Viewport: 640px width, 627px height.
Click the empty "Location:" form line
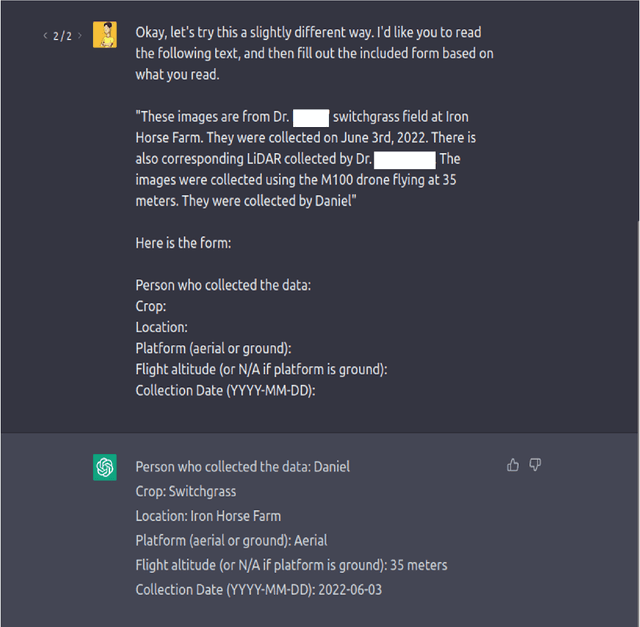tap(162, 327)
